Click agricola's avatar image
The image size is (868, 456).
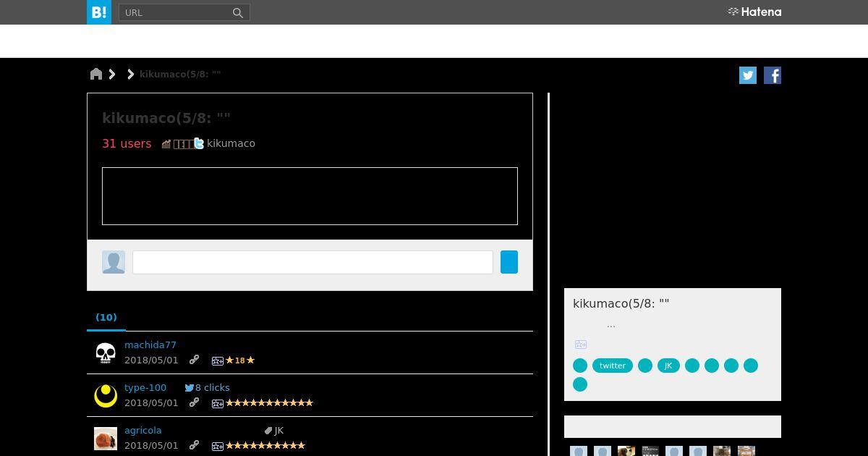106,439
